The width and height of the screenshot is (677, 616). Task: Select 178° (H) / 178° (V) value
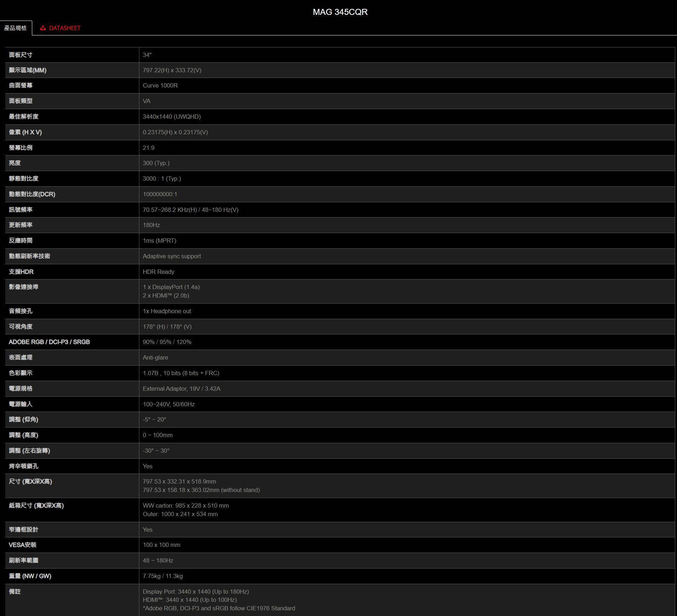pyautogui.click(x=167, y=327)
